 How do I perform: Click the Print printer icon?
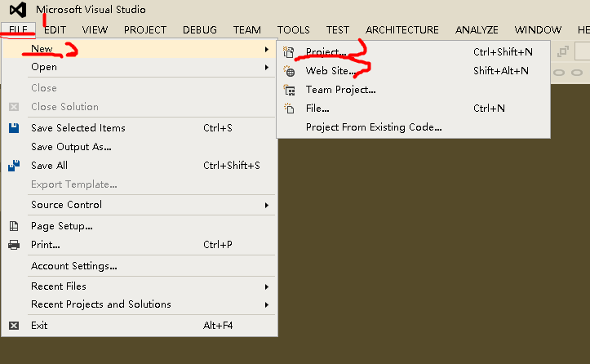point(14,245)
